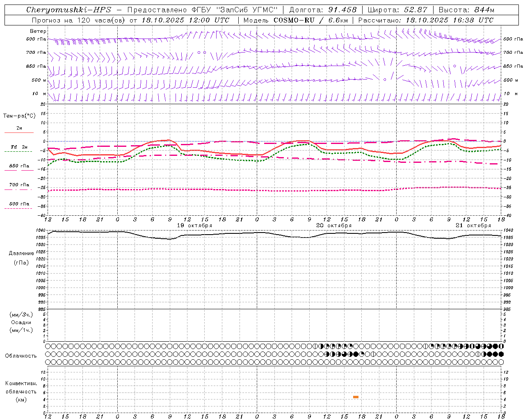Screen dimensions: 525x420
Task: Click the Ветер wind panel label
Action: pos(38,31)
